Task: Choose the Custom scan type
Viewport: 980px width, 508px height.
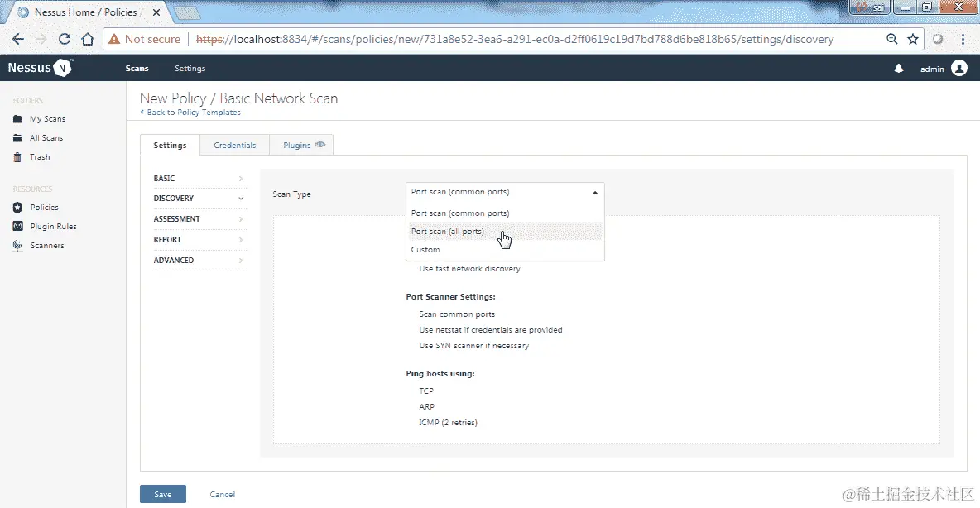Action: tap(505, 249)
